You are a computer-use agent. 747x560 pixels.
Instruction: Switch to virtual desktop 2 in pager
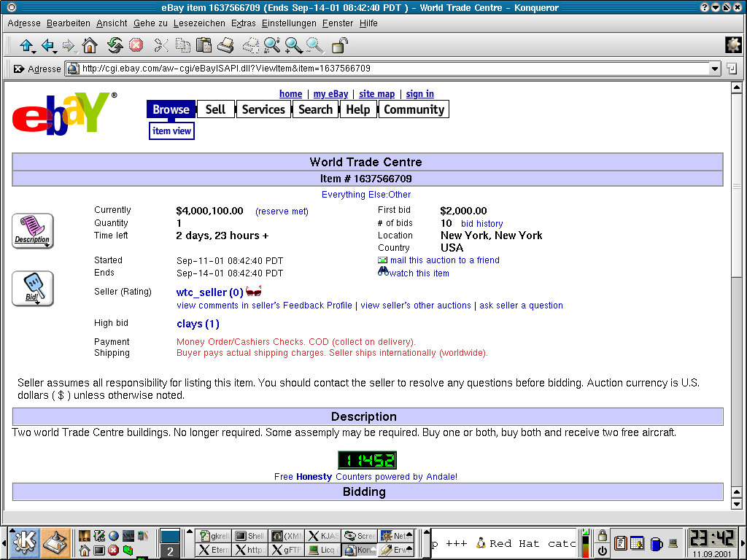click(170, 551)
